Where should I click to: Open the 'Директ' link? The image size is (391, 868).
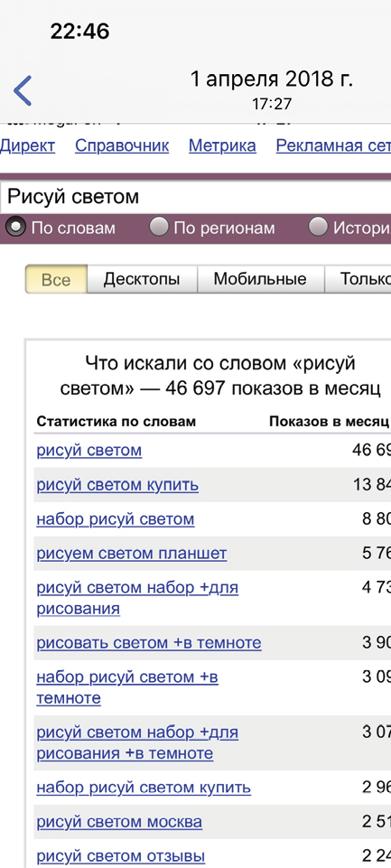tap(27, 146)
